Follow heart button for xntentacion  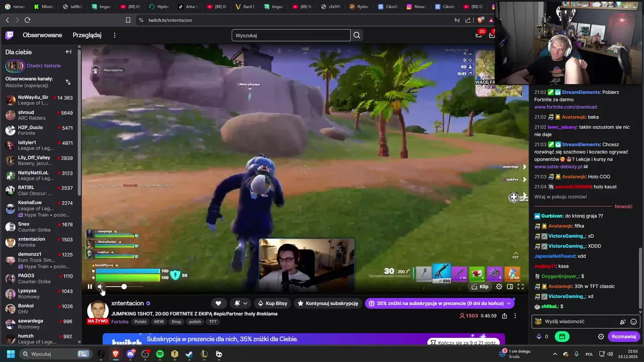218,303
